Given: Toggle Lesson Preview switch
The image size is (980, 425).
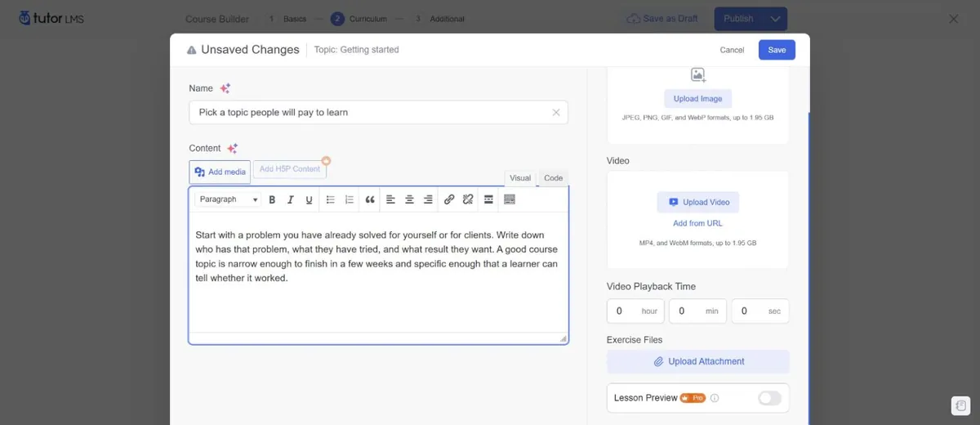Looking at the screenshot, I should tap(769, 398).
